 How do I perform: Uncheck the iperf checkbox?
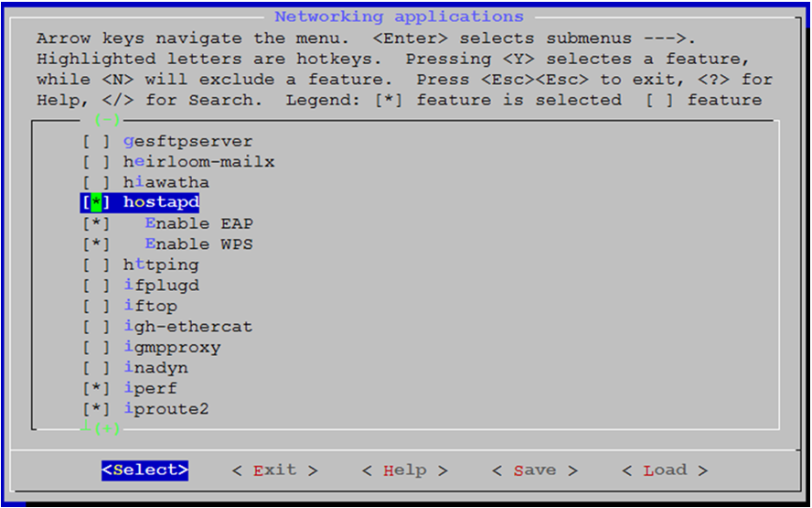[96, 388]
